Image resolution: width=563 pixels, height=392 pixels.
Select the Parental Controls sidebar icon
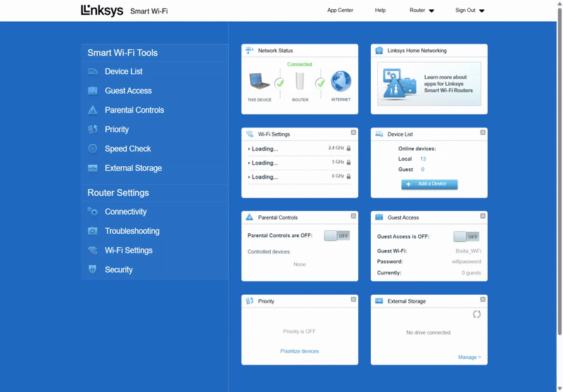click(x=93, y=110)
